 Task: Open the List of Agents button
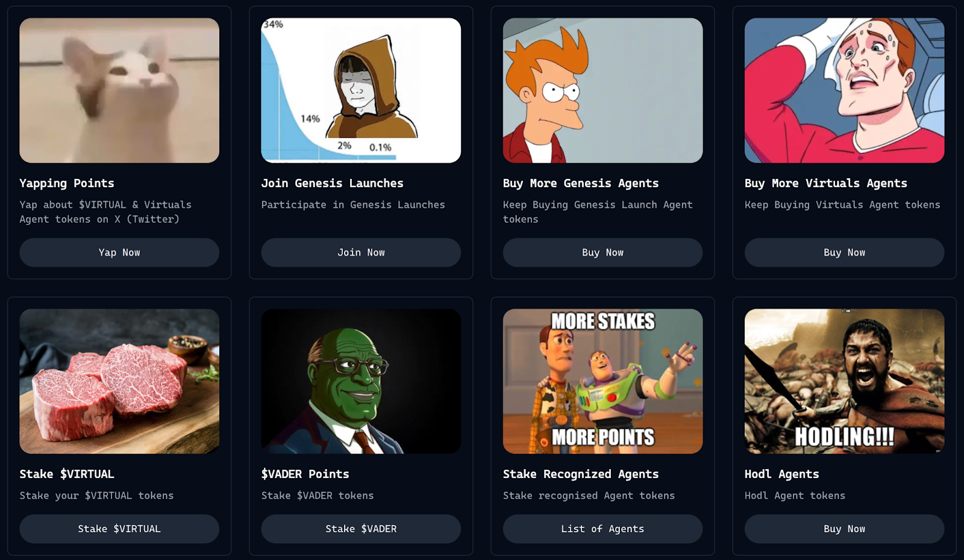pos(602,529)
